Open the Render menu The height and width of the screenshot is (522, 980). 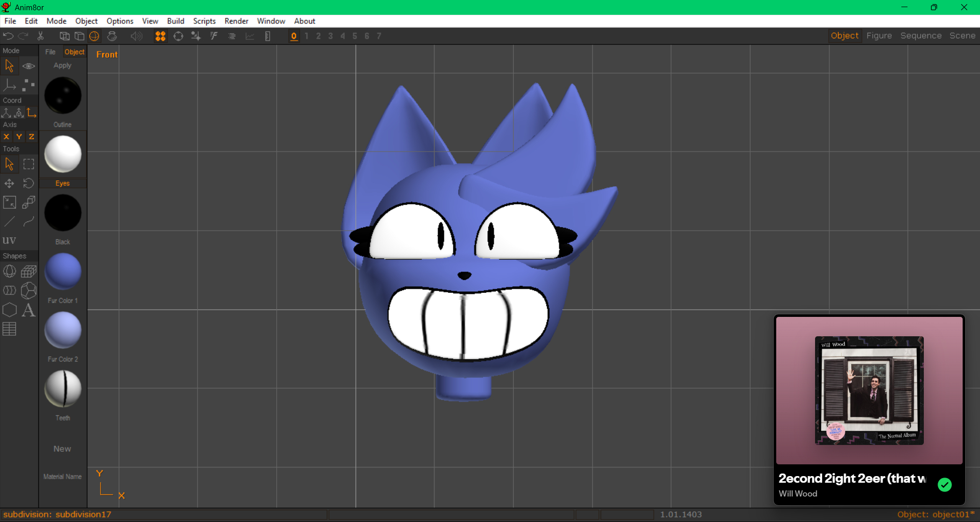pyautogui.click(x=236, y=21)
